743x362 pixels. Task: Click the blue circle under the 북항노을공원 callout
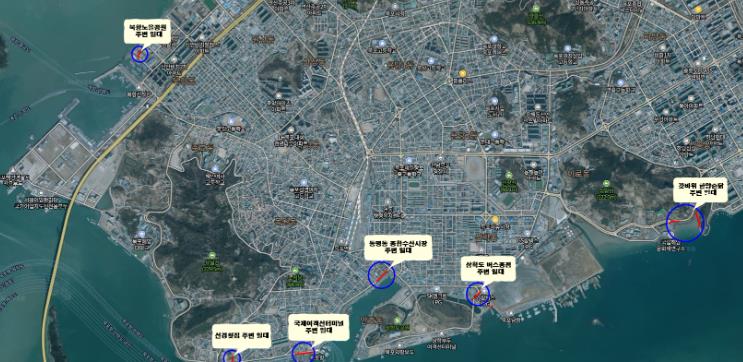coord(140,54)
